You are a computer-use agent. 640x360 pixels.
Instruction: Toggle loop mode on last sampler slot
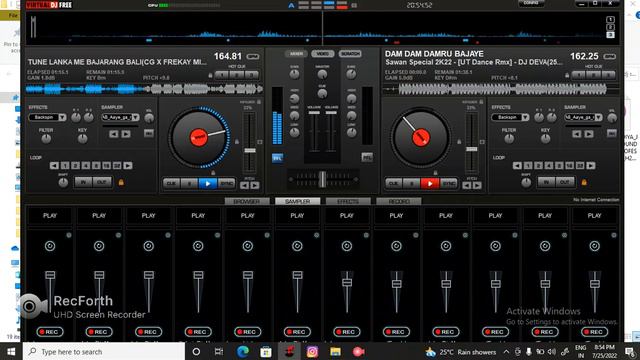594,246
